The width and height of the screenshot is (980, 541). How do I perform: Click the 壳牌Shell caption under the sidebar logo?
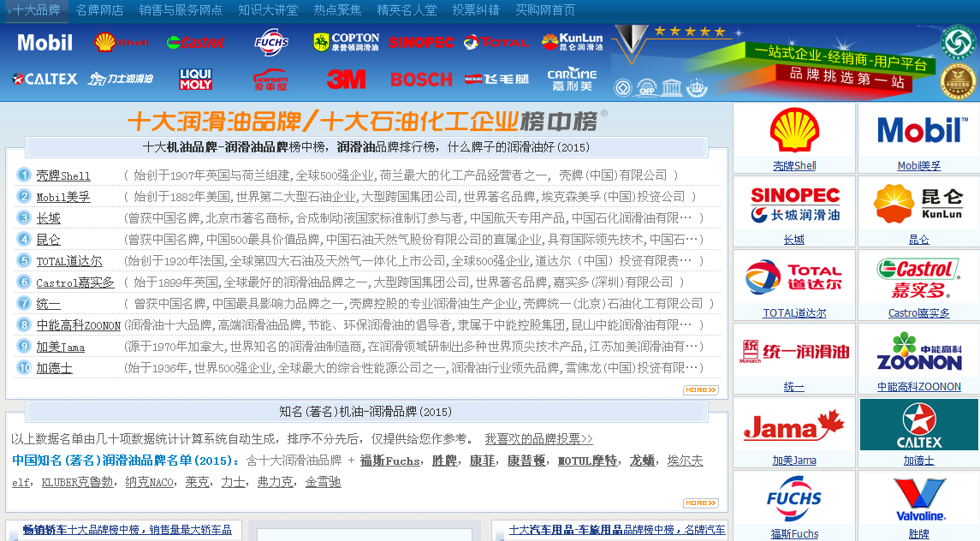click(794, 166)
